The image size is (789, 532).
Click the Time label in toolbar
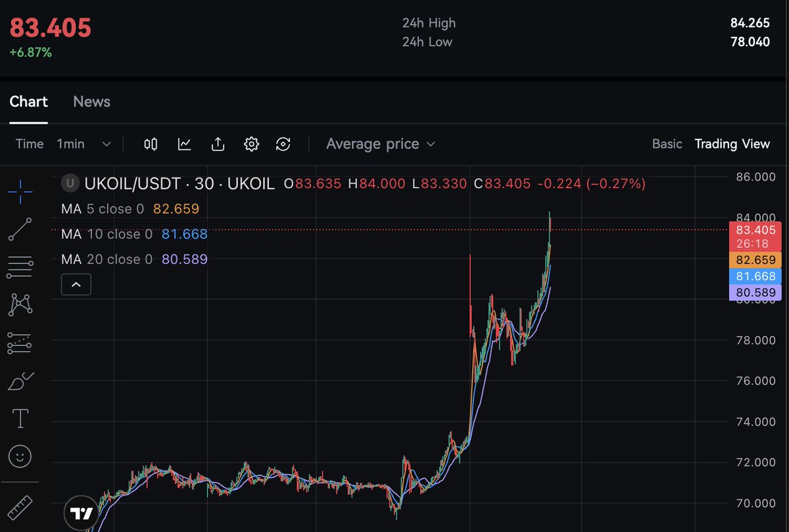[30, 144]
